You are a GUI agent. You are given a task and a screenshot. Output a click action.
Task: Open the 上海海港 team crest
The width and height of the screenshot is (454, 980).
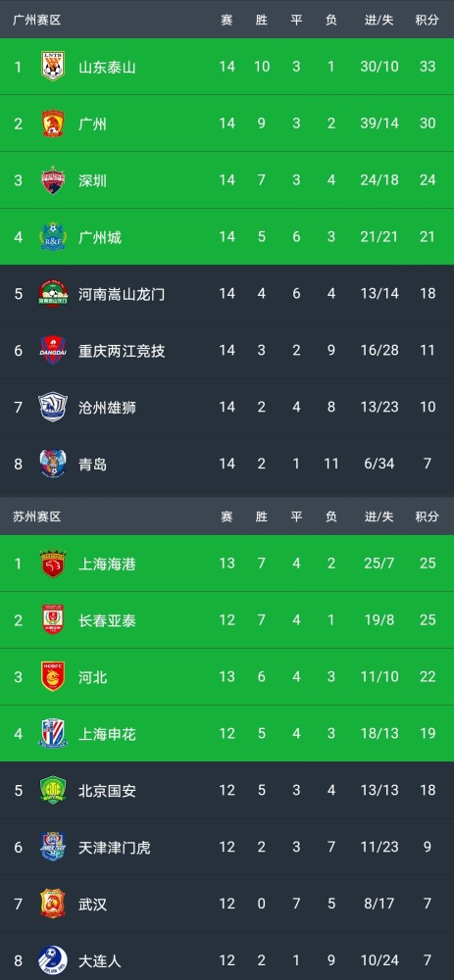[53, 563]
